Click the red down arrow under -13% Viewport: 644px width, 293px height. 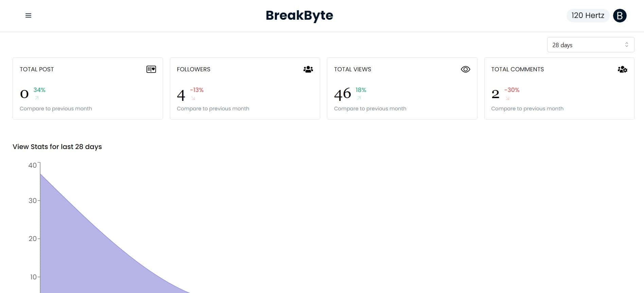[193, 98]
